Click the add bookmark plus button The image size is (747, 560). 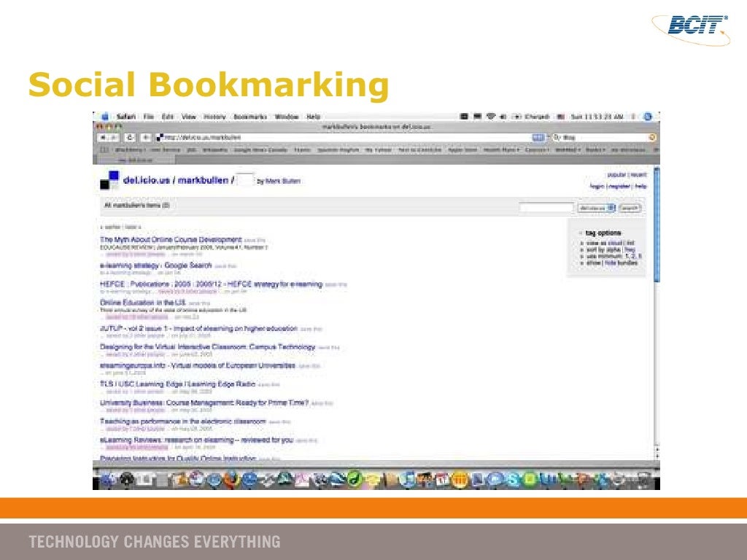click(x=146, y=138)
